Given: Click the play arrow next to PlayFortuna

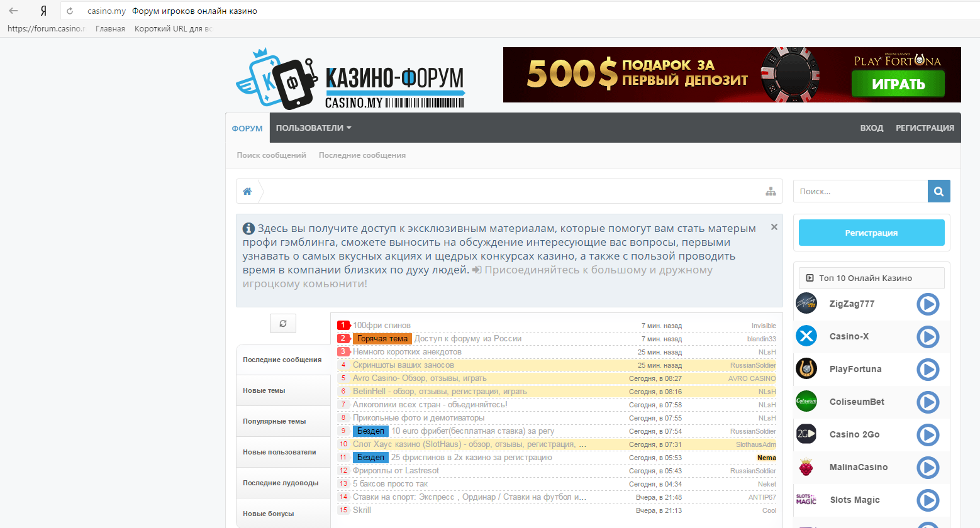Looking at the screenshot, I should (928, 370).
